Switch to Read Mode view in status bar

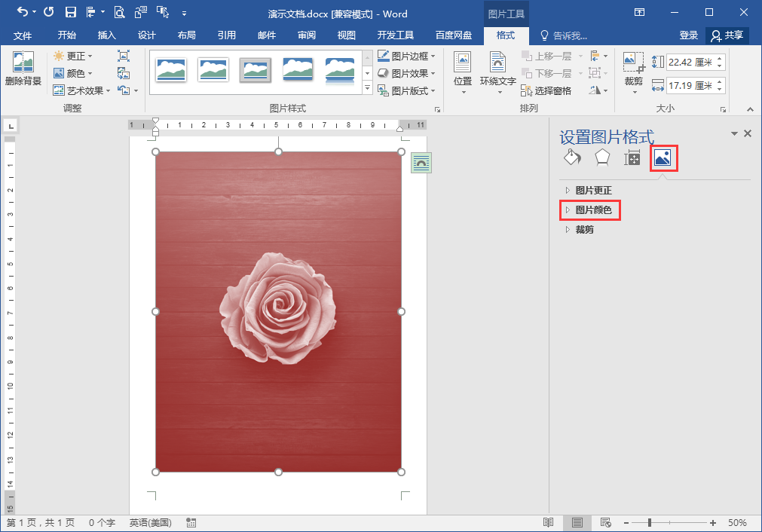pos(548,523)
